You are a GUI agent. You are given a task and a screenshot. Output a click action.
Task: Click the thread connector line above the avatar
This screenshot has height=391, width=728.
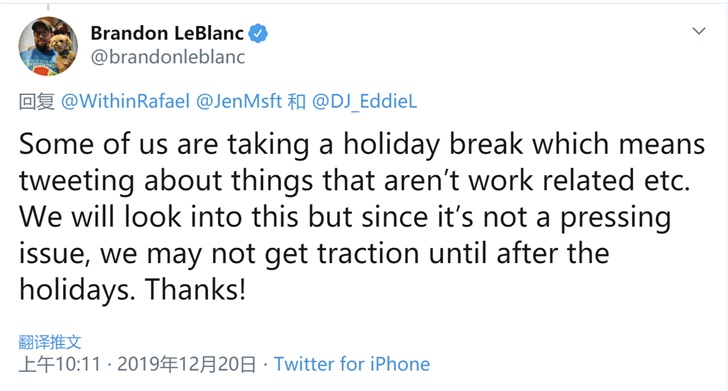pos(48,7)
